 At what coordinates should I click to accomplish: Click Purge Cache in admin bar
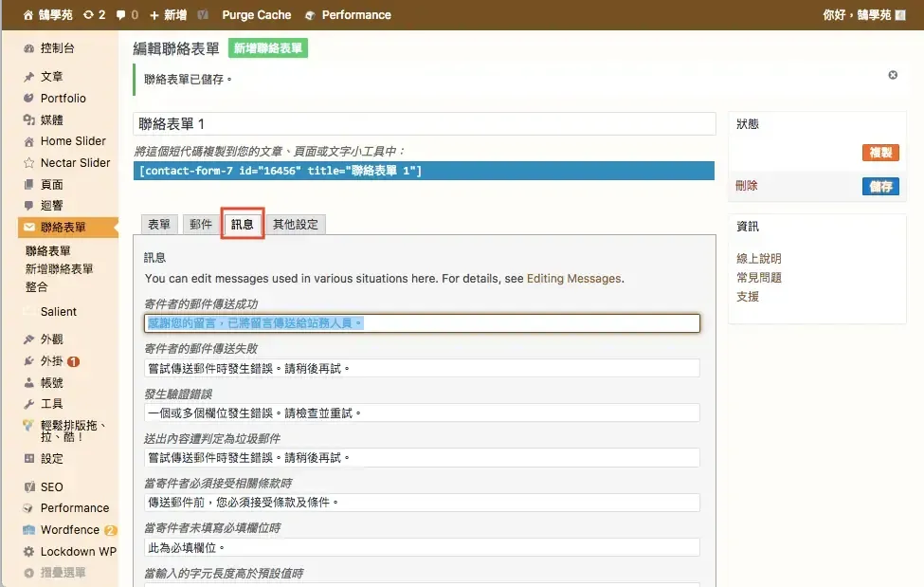256,15
